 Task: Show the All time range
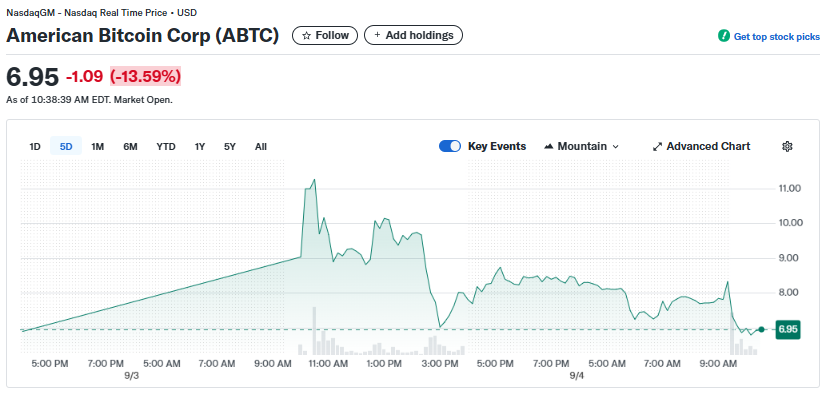click(x=261, y=147)
